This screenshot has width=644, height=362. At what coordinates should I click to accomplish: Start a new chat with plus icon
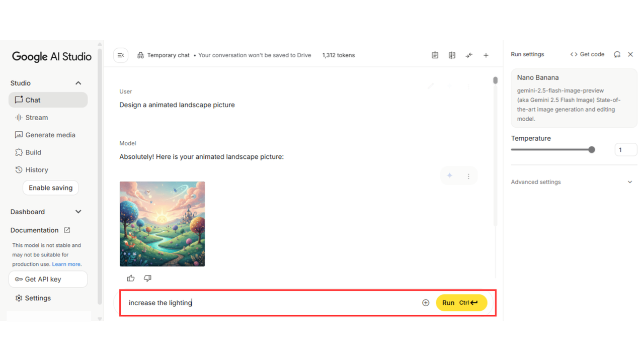[x=486, y=55]
